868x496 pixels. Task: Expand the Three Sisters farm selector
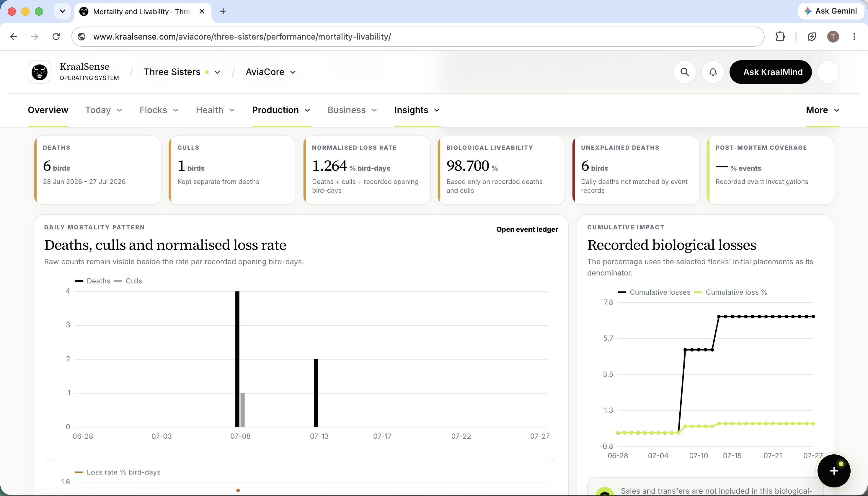click(x=182, y=72)
